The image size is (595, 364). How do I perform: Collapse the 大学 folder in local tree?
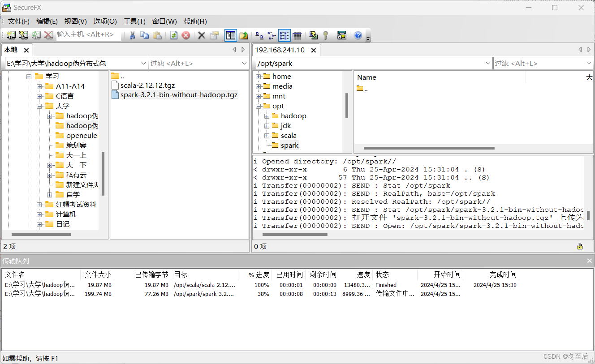[39, 106]
